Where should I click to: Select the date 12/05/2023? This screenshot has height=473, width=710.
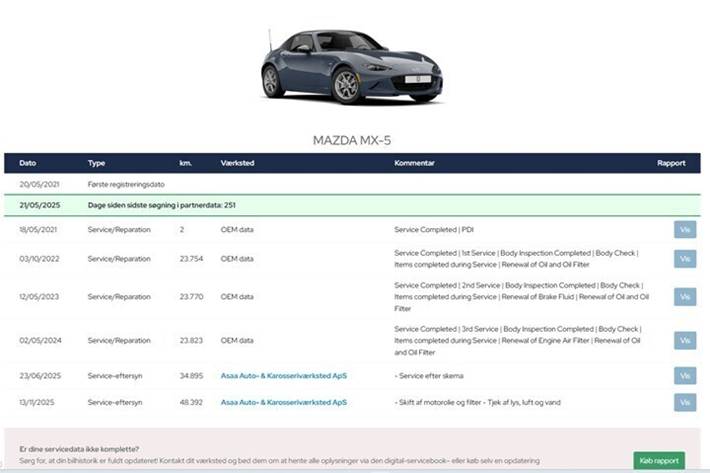(39, 297)
